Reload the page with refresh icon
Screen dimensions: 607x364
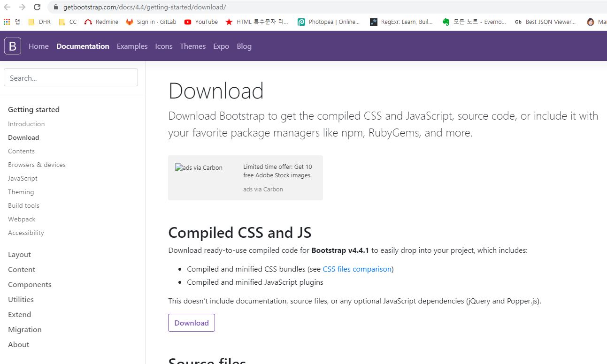click(x=37, y=7)
